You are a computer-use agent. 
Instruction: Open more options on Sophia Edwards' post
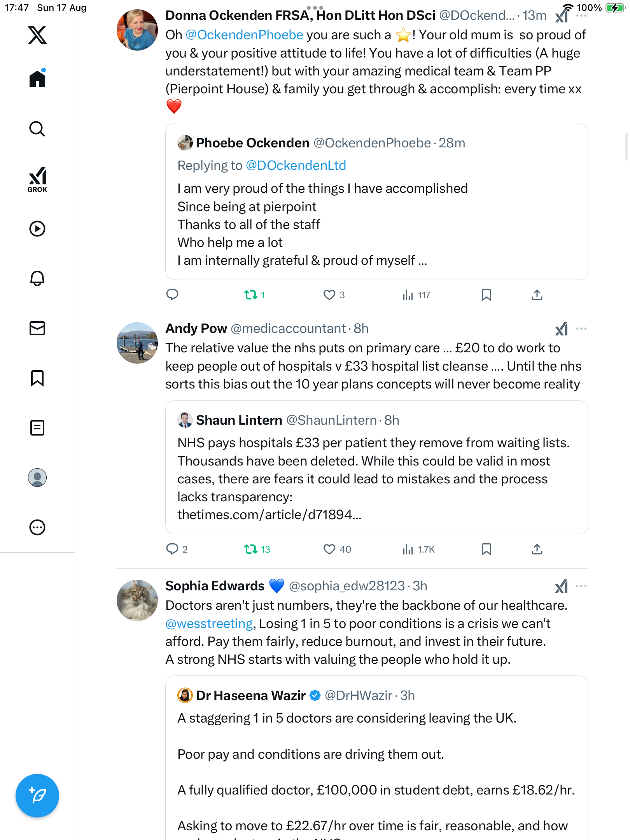pyautogui.click(x=581, y=586)
